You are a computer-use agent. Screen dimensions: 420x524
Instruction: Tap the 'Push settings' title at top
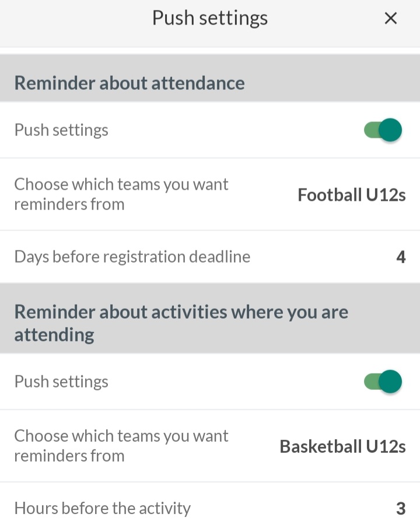click(x=210, y=18)
